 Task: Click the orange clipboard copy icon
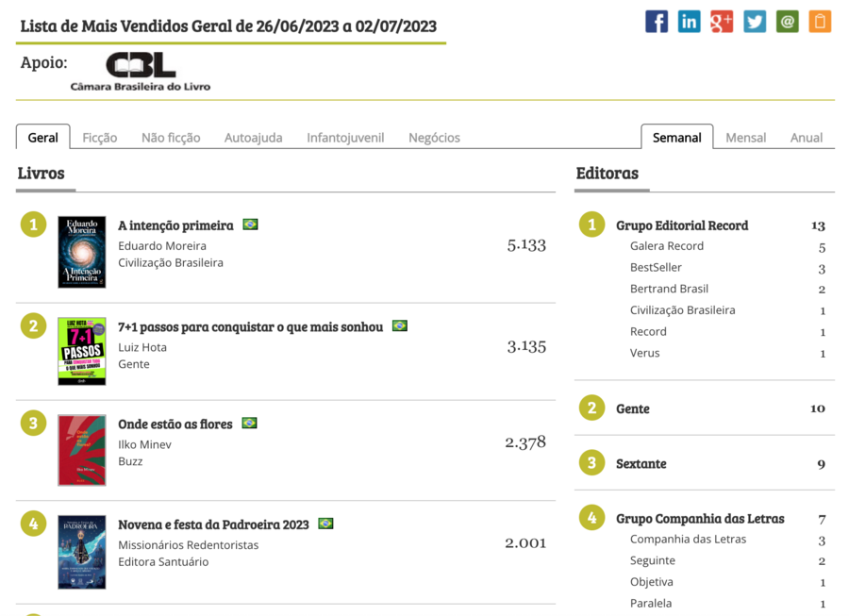click(x=820, y=22)
